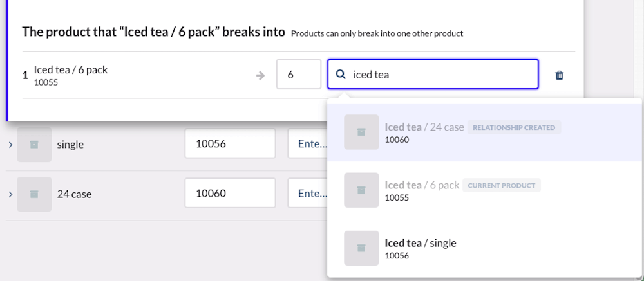Click the quantity field containing 6
Screen dimensions: 644x281
coord(298,75)
